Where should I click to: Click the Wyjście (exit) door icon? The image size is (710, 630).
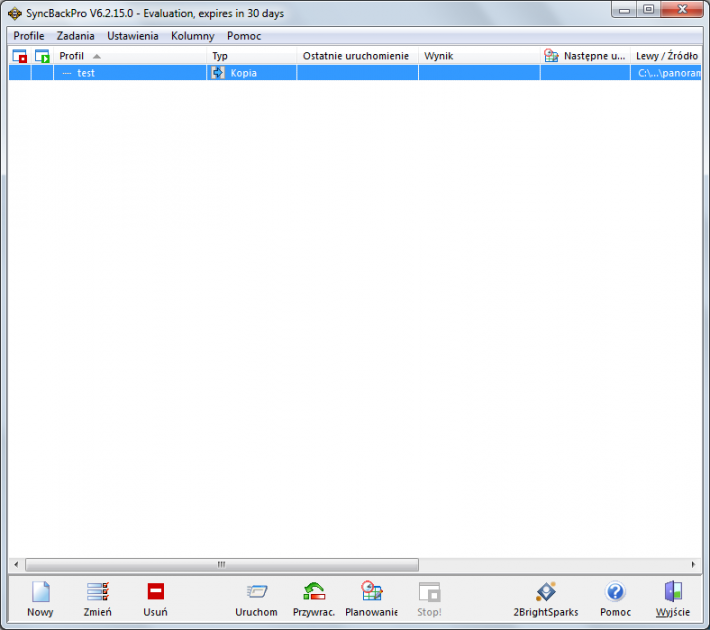point(673,592)
